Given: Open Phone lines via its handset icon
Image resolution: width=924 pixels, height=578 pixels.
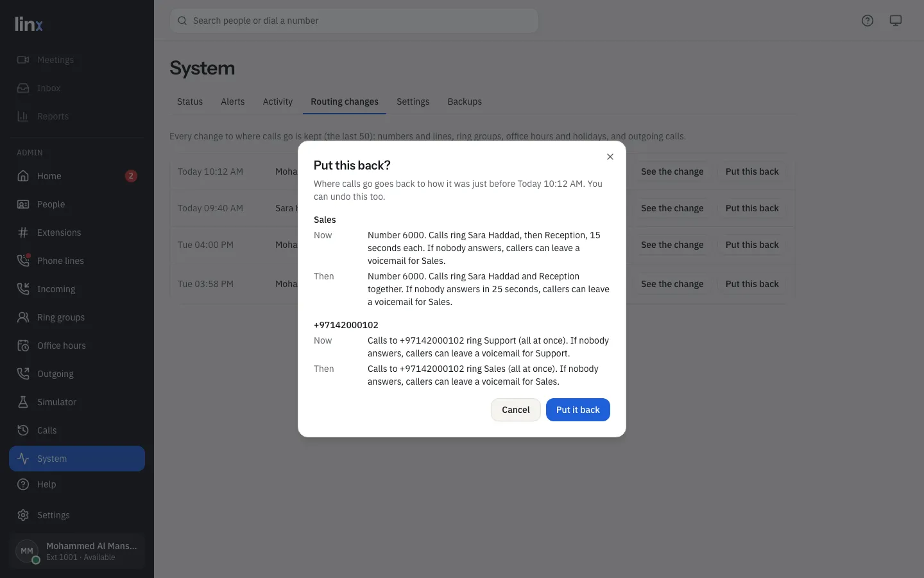Looking at the screenshot, I should click(x=23, y=261).
